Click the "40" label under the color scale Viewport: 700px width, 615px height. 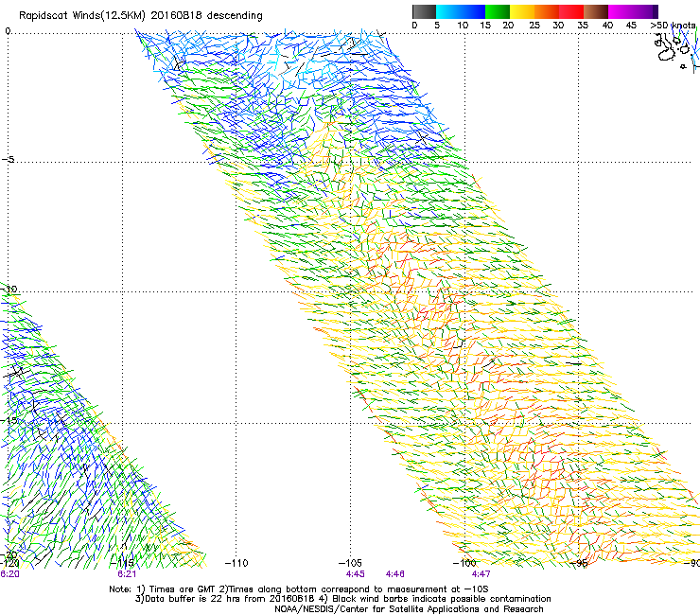(x=607, y=26)
